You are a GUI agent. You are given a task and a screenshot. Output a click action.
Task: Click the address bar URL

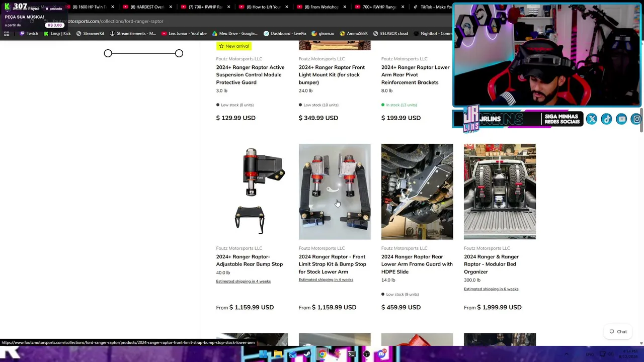point(108,21)
